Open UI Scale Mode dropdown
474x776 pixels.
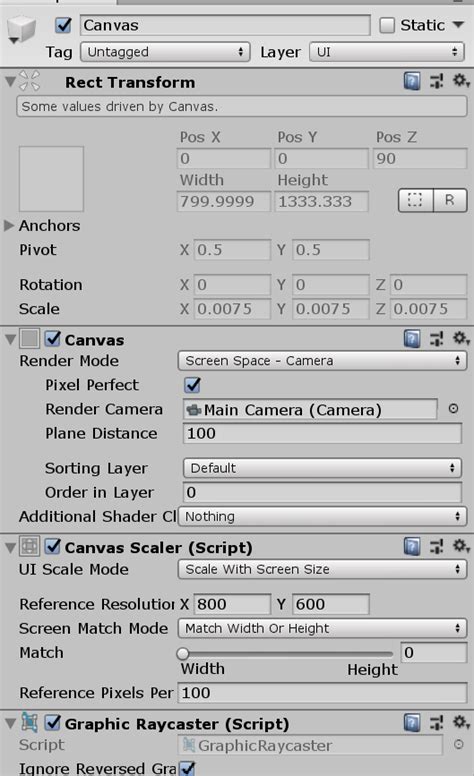tap(322, 569)
